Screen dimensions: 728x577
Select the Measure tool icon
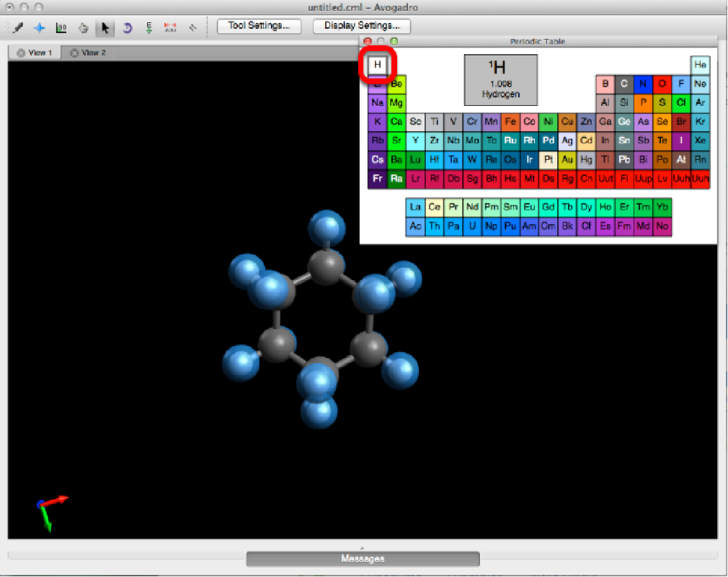click(x=61, y=27)
